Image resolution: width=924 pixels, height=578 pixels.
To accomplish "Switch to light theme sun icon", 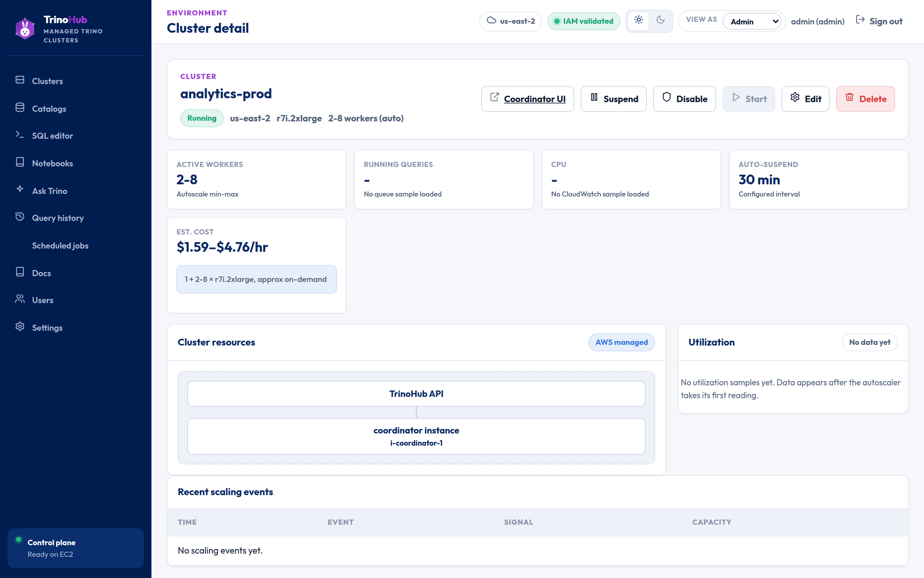I will click(x=638, y=20).
